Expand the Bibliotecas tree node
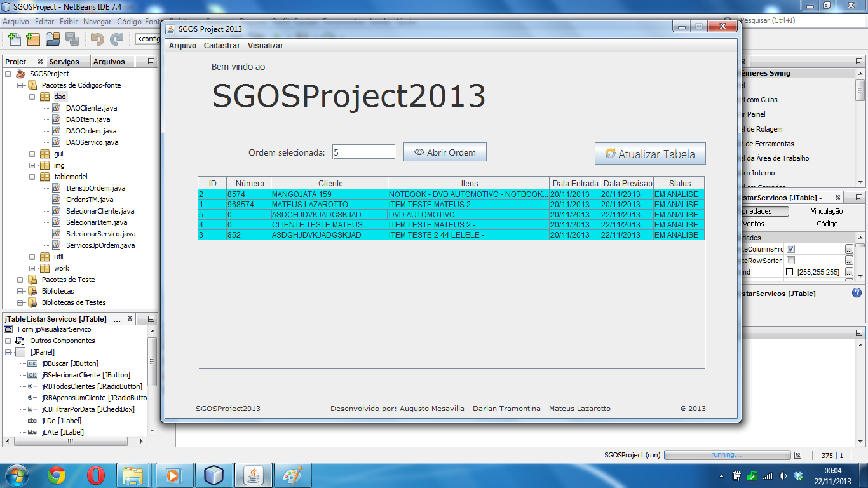868x488 pixels. [21, 290]
